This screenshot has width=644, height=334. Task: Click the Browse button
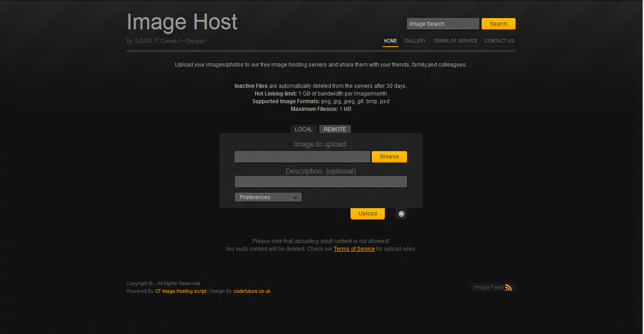389,157
